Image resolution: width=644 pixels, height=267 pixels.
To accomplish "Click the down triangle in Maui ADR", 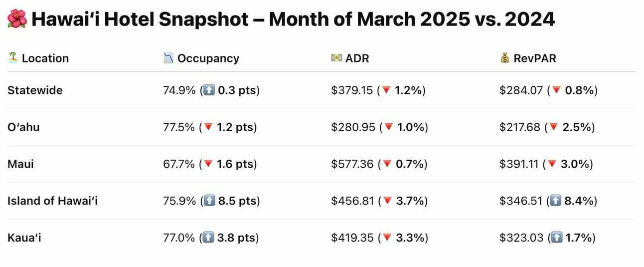I will [386, 164].
